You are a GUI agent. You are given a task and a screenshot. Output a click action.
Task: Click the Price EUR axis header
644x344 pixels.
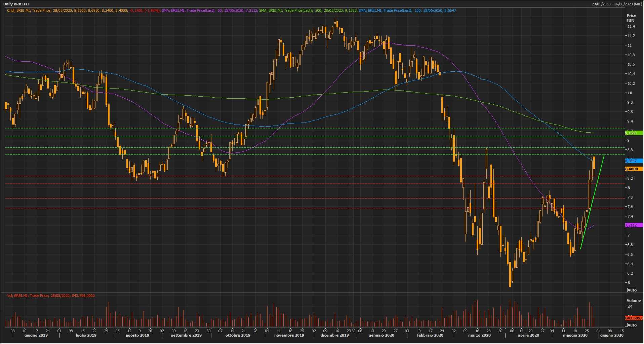coord(631,18)
